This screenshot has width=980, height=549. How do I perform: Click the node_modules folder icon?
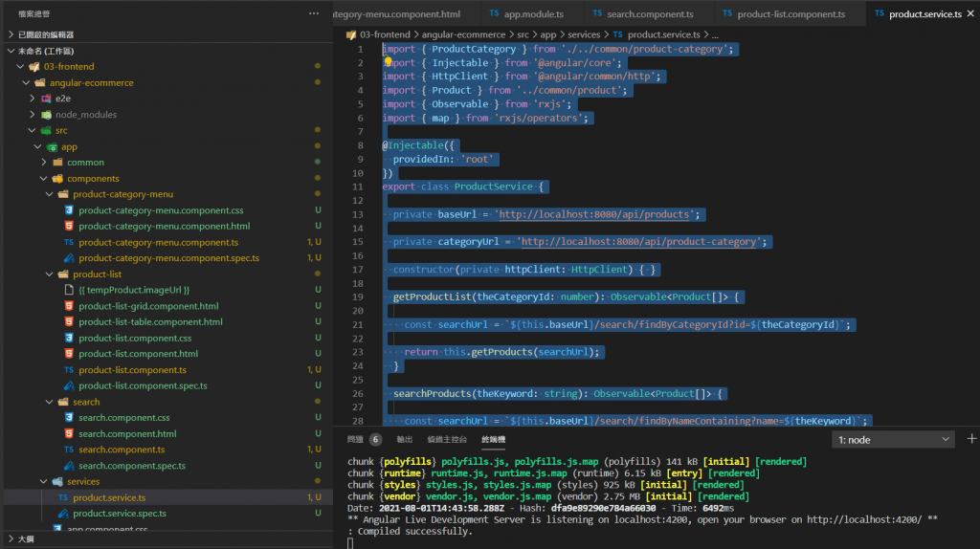(x=46, y=115)
